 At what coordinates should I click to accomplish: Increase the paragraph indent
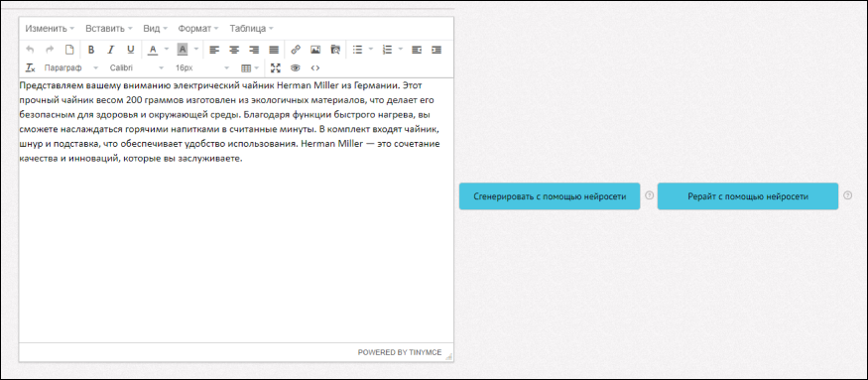436,50
